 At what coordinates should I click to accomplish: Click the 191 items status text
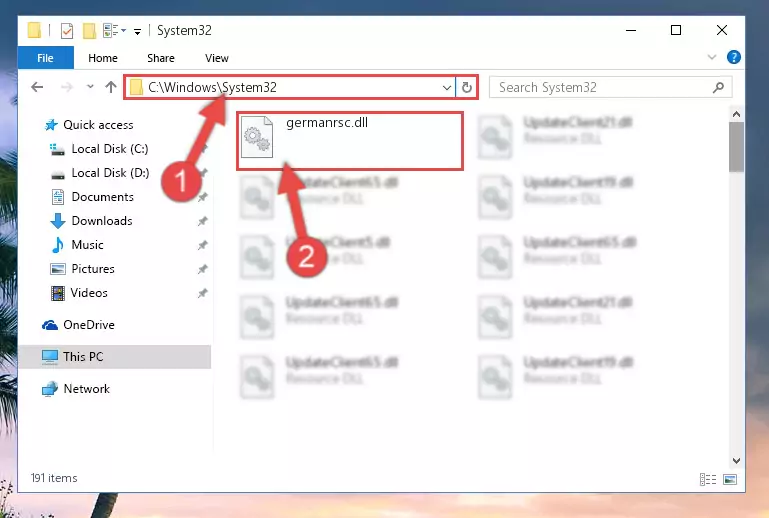(54, 478)
